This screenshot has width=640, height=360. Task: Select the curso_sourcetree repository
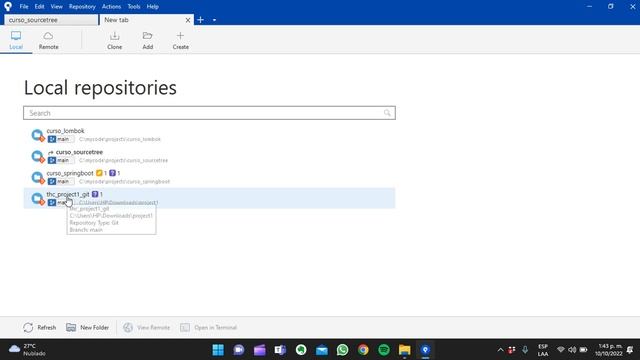209,156
